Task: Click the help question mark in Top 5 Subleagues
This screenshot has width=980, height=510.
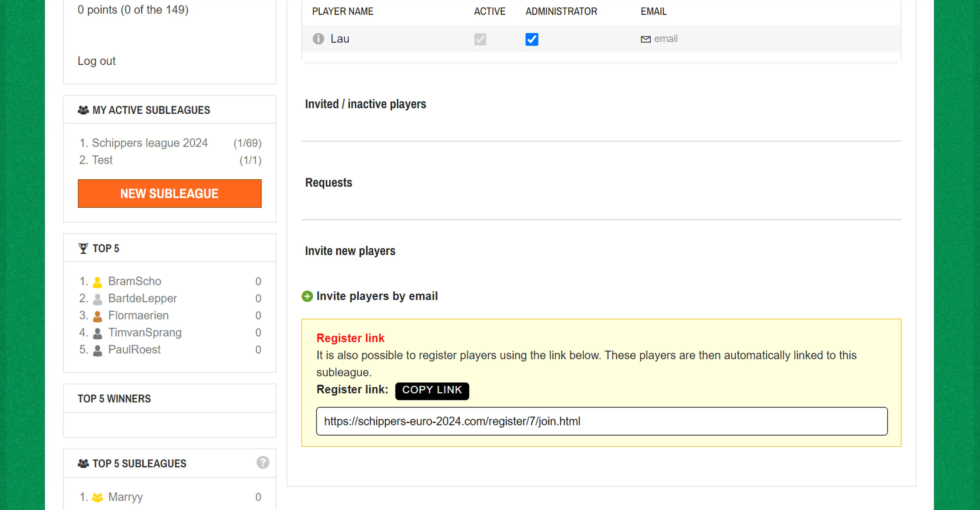Action: (263, 462)
